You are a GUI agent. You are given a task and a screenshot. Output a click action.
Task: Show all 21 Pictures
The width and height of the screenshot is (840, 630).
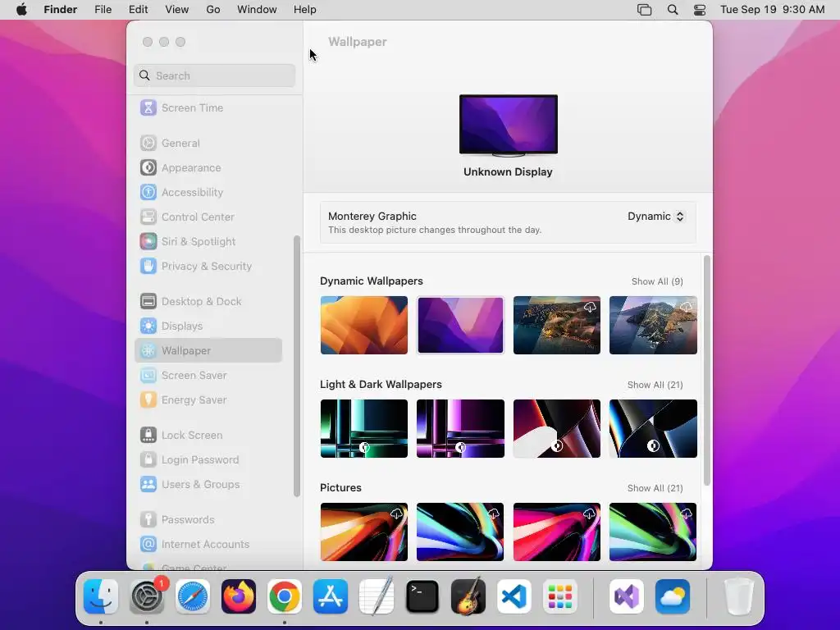point(655,488)
